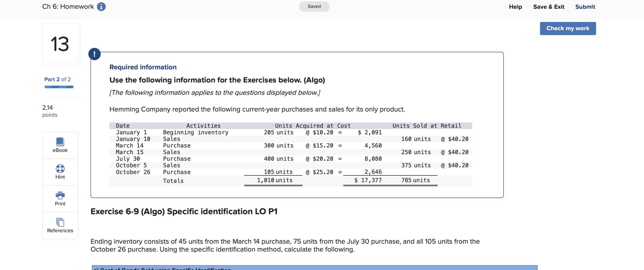Select question number 13 card
644x270 pixels.
click(x=60, y=44)
